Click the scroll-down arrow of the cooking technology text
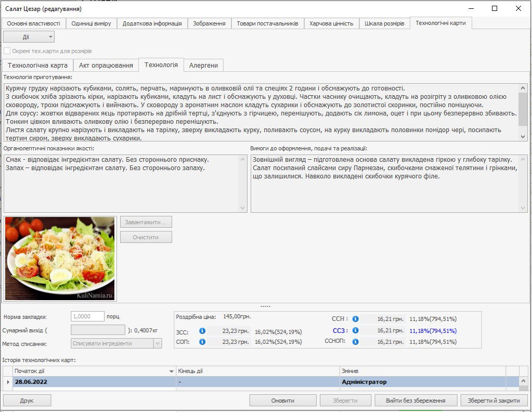 [x=523, y=136]
